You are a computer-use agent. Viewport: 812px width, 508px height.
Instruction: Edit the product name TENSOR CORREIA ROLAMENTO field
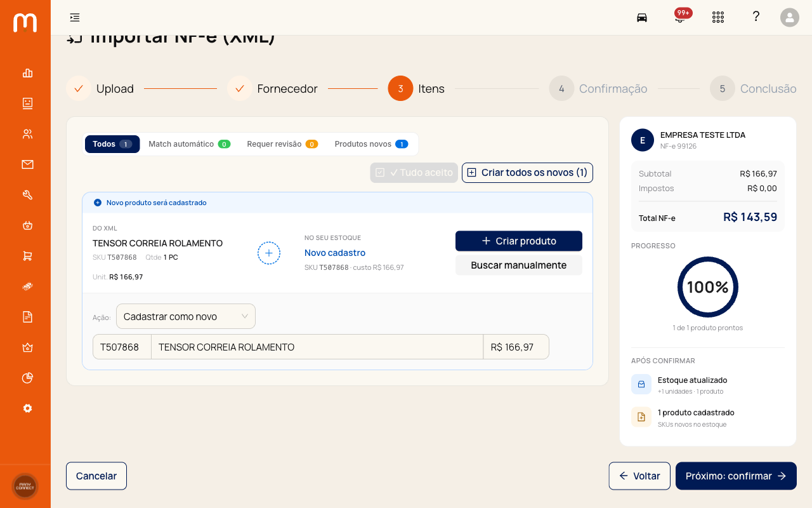pyautogui.click(x=317, y=347)
